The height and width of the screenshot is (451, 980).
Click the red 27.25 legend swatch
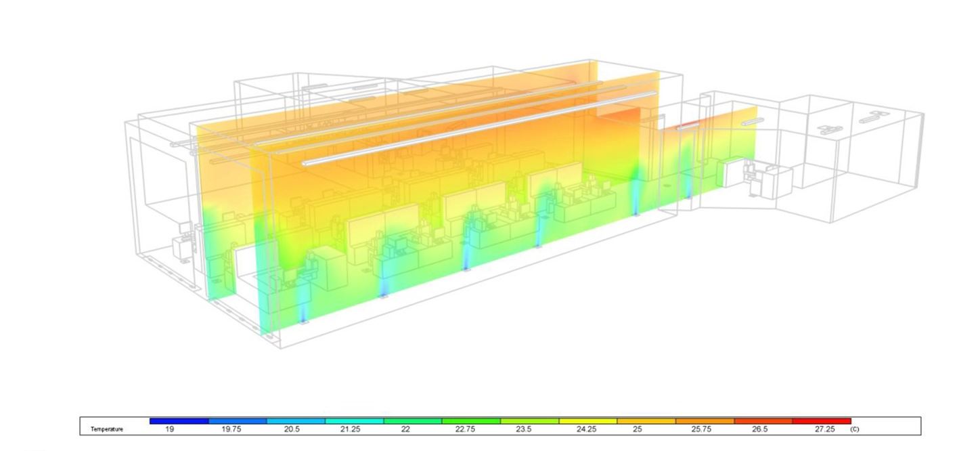point(821,421)
